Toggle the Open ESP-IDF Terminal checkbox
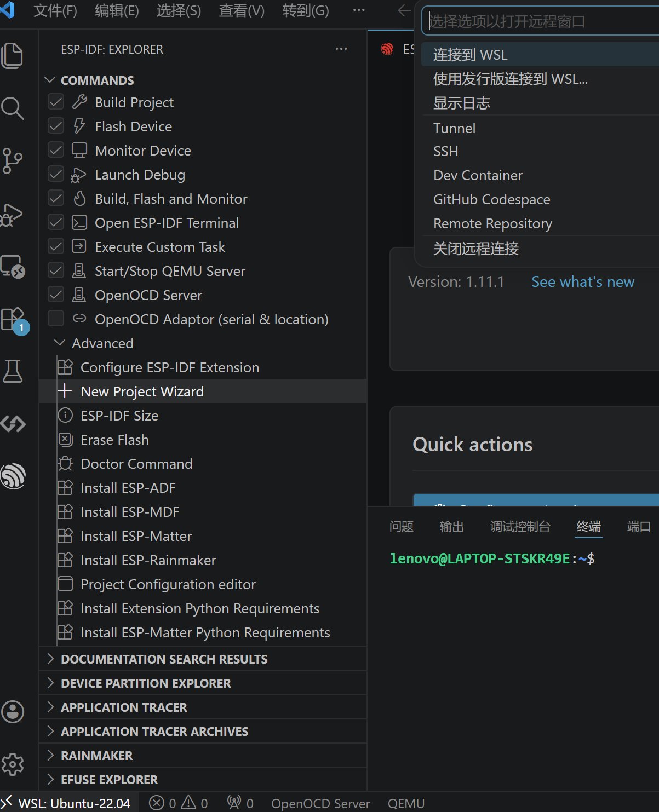This screenshot has width=659, height=812. (x=56, y=222)
